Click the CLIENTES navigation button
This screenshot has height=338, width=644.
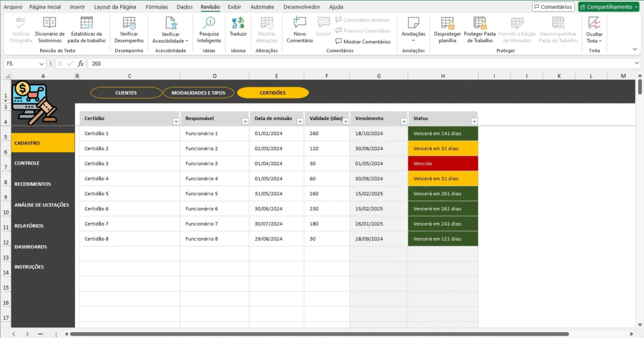(x=126, y=93)
